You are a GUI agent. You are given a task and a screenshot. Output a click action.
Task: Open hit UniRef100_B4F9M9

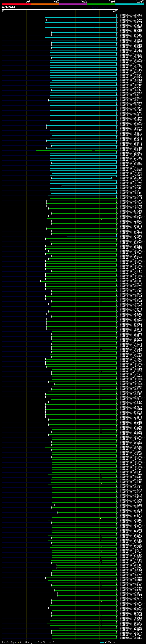(131, 35)
